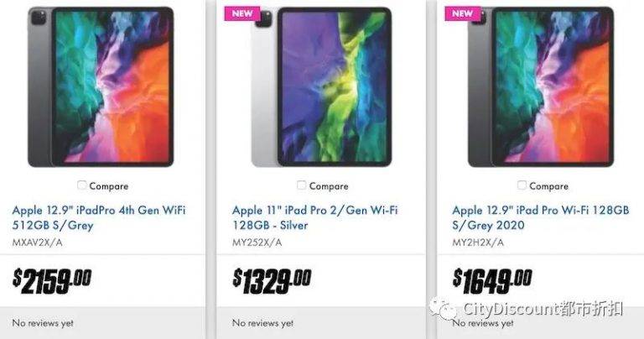The height and width of the screenshot is (339, 644).
Task: Click the $1649.00 price
Action: click(x=492, y=280)
